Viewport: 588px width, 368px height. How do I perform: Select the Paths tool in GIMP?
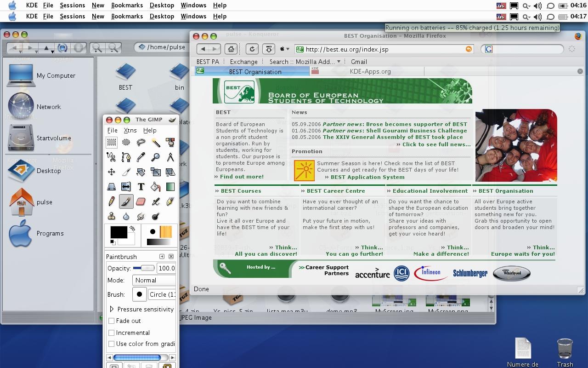tap(126, 157)
